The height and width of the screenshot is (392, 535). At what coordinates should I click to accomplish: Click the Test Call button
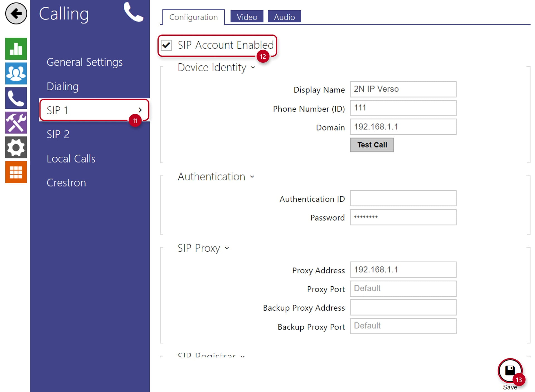click(372, 145)
